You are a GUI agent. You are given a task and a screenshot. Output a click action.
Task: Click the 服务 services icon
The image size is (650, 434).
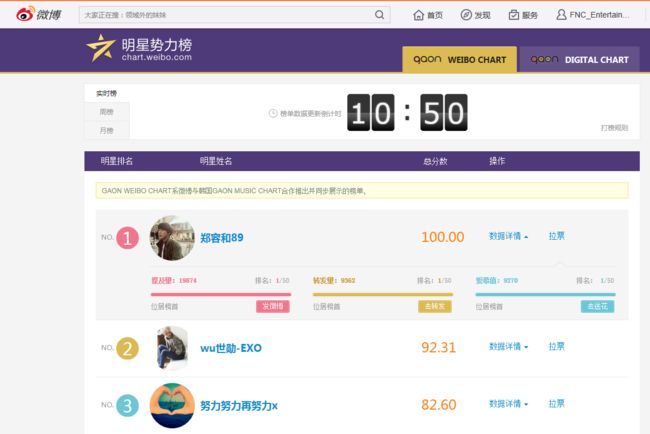(x=513, y=15)
